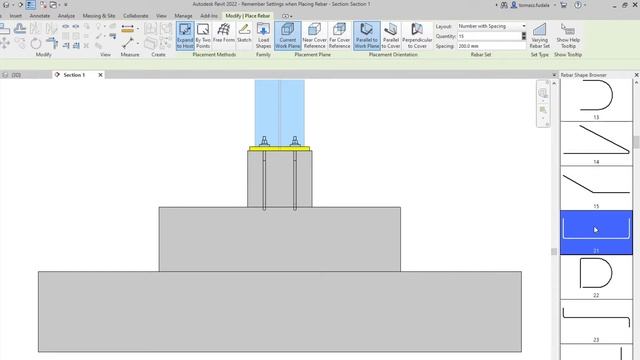Open the ribbon display options dropdown
Screen dimensions: 640x360
coord(287,16)
